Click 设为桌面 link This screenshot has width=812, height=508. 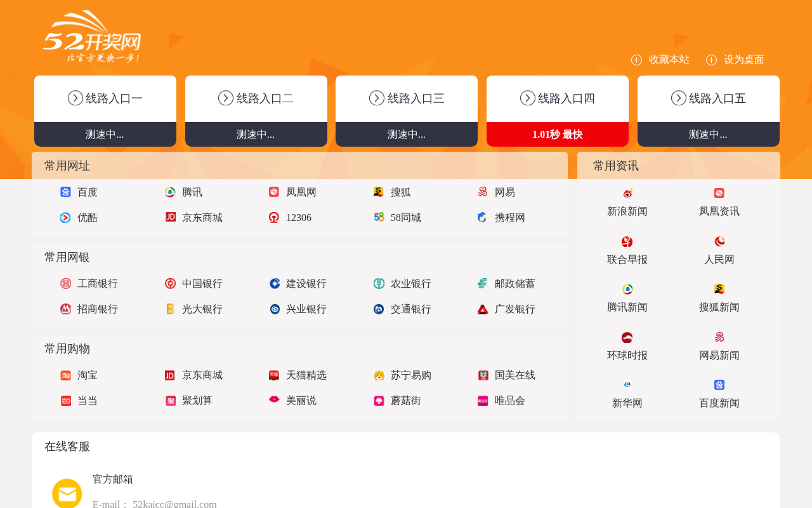point(744,60)
